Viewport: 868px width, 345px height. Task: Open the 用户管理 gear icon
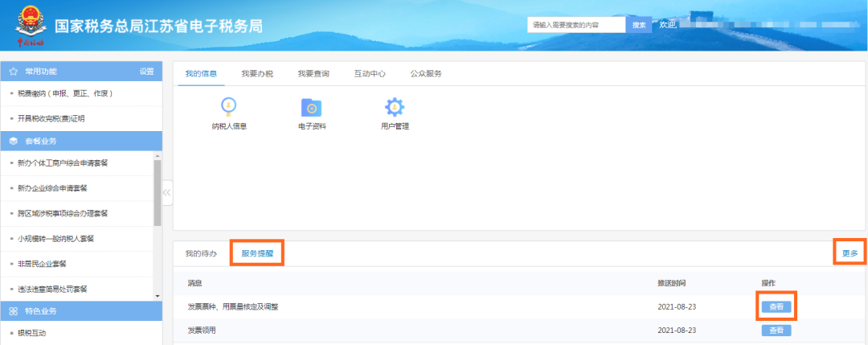[395, 107]
